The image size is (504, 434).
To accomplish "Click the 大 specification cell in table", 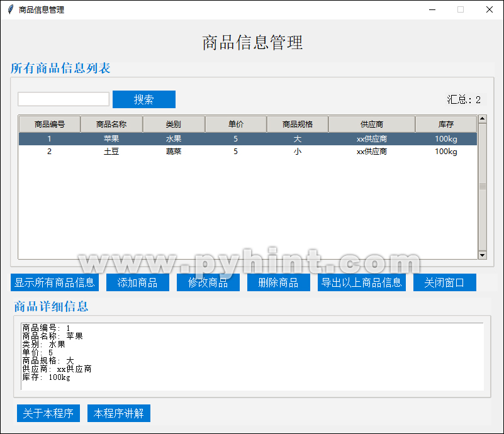I will coord(298,139).
